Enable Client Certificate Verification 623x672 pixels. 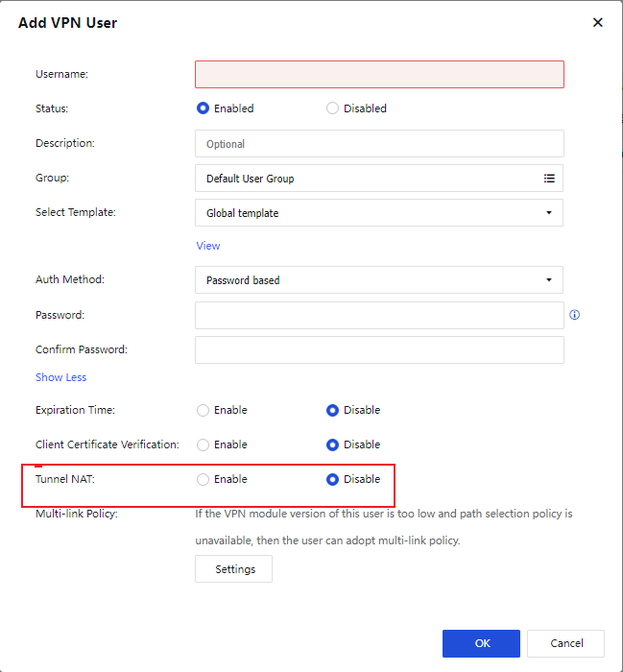(204, 444)
